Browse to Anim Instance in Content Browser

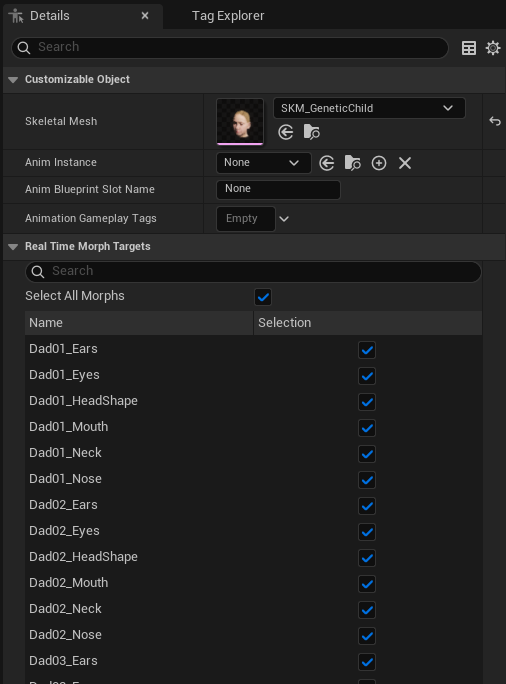click(x=352, y=163)
